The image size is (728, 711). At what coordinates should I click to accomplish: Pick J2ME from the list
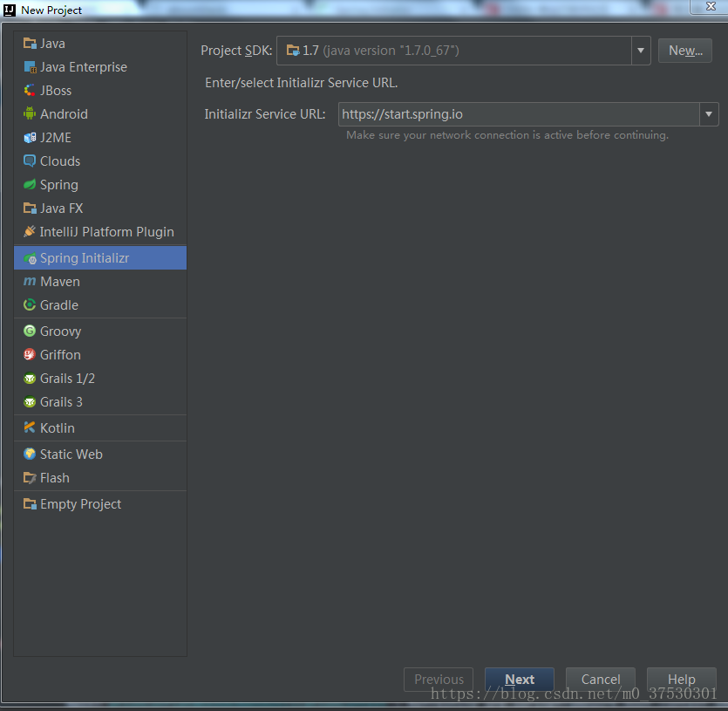[100, 138]
